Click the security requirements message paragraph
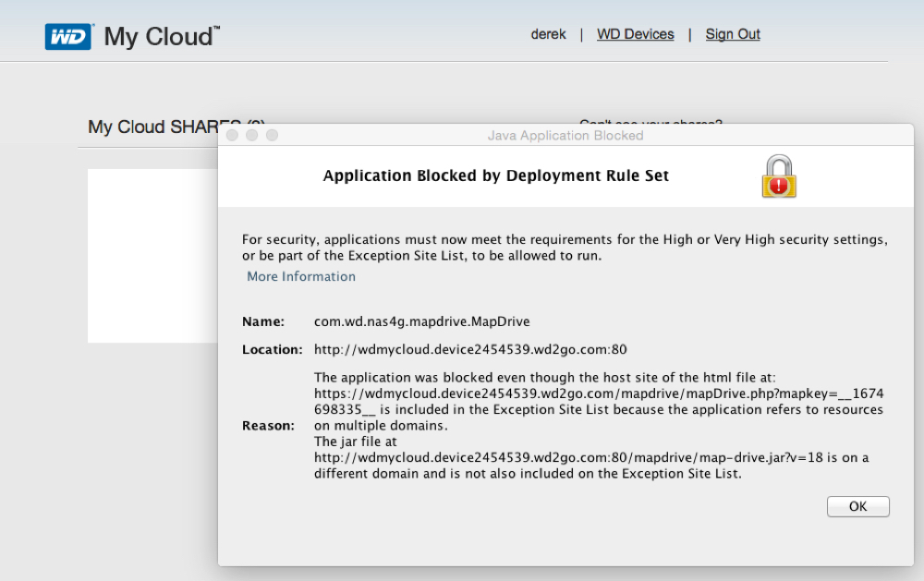 click(x=564, y=248)
